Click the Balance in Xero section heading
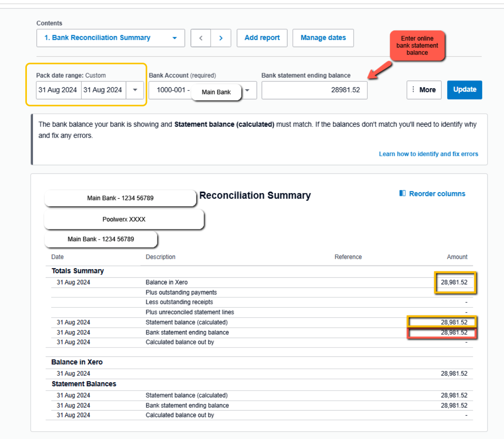This screenshot has width=504, height=439. pos(77,362)
